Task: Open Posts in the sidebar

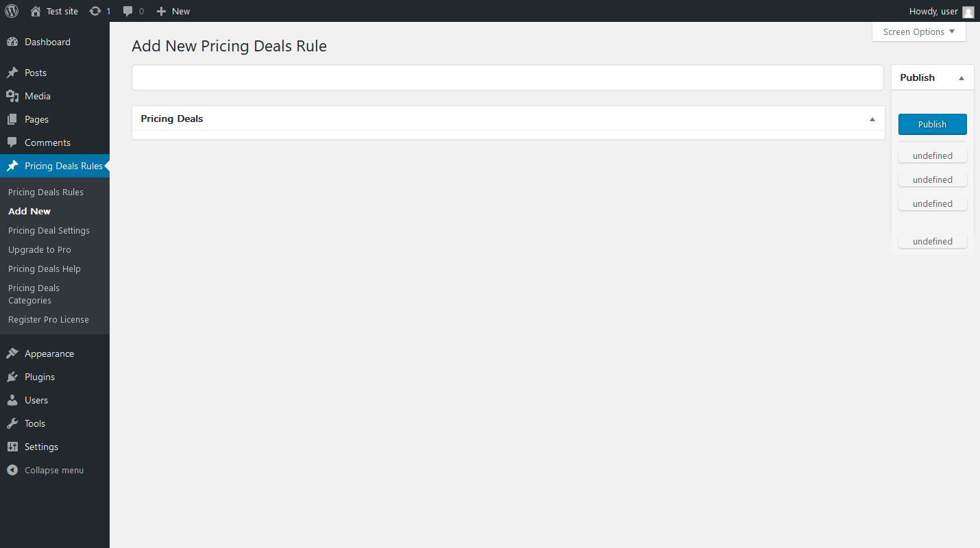Action: (55, 73)
